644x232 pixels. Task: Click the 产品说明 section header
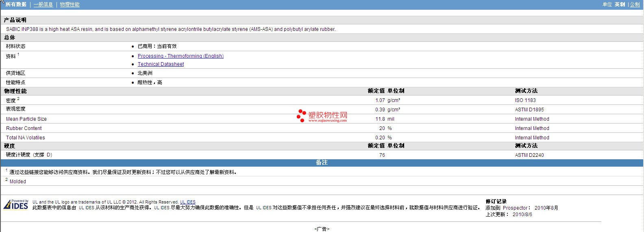coord(15,20)
